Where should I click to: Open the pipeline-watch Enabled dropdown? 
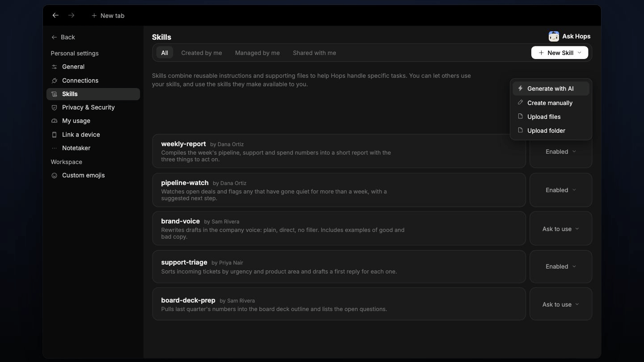(561, 190)
